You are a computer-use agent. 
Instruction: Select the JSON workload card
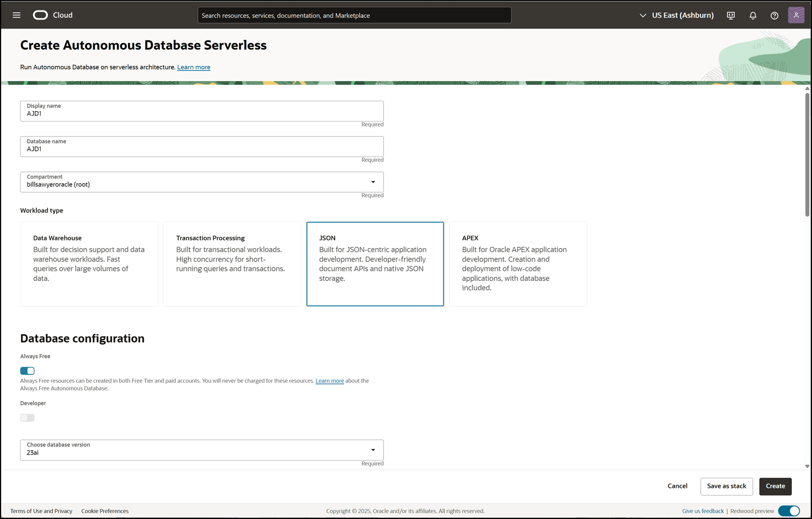click(x=375, y=264)
